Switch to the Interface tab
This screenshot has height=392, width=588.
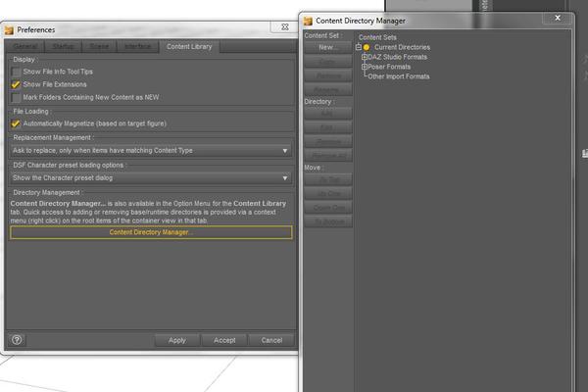coord(137,46)
